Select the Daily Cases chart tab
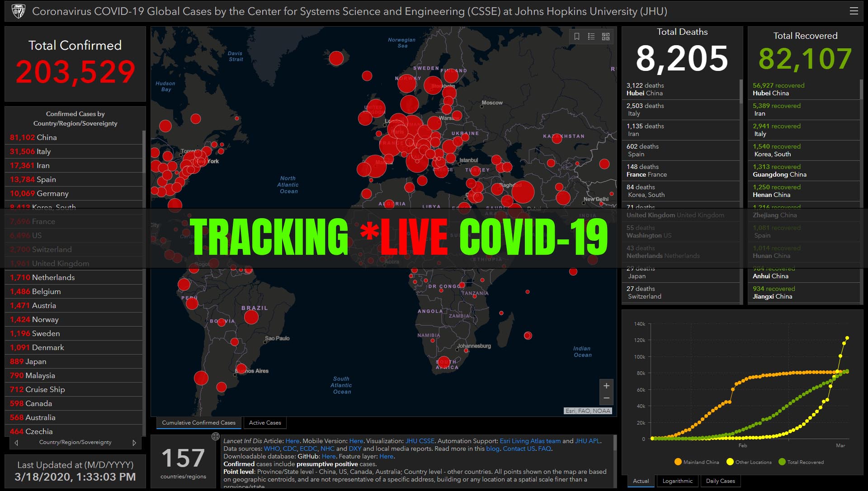The image size is (868, 491). point(720,481)
